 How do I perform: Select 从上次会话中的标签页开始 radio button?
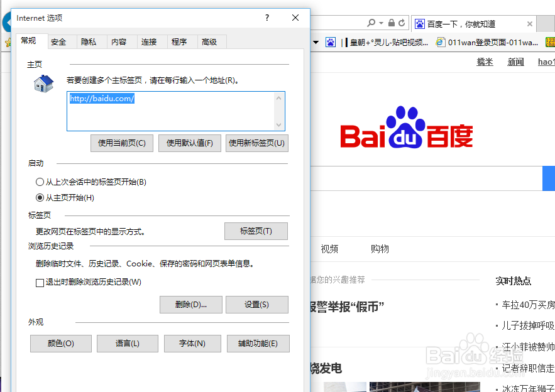[40, 182]
